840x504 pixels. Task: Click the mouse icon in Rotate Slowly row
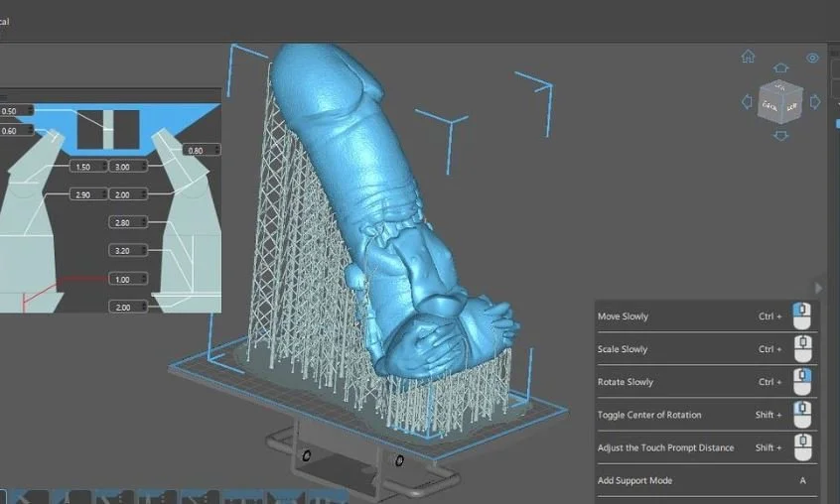tap(802, 382)
